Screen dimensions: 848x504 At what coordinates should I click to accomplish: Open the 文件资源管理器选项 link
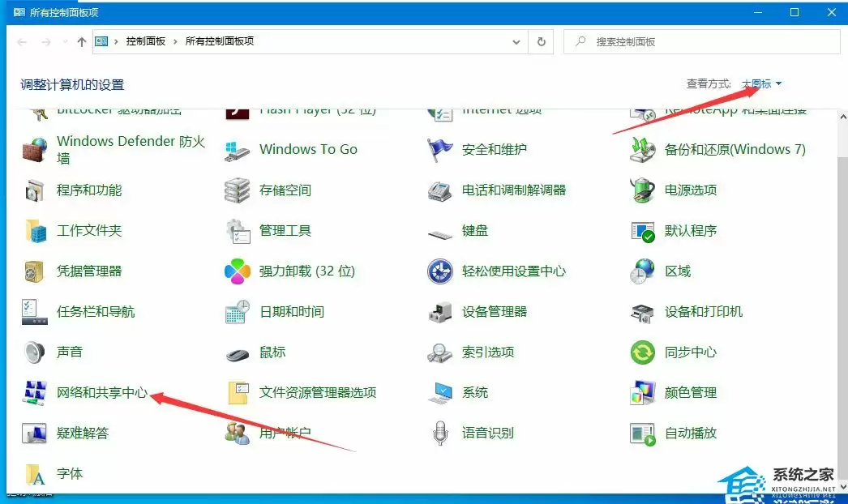(318, 393)
